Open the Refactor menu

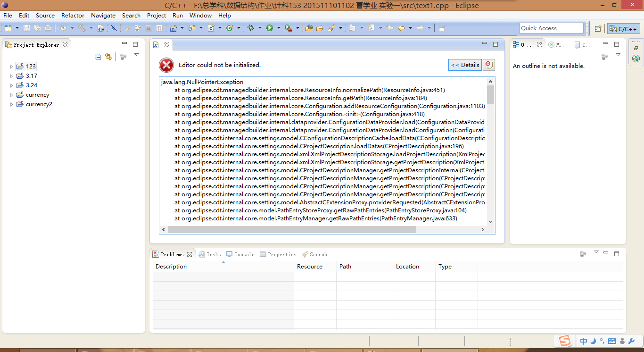point(73,15)
